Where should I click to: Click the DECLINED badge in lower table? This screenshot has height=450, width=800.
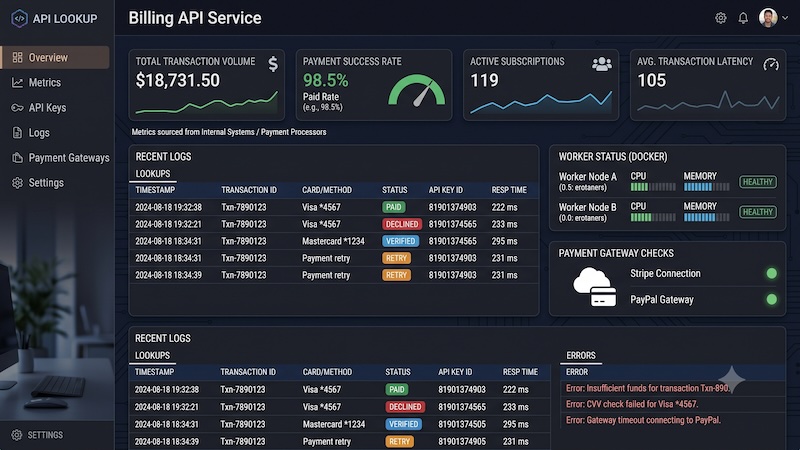point(405,407)
